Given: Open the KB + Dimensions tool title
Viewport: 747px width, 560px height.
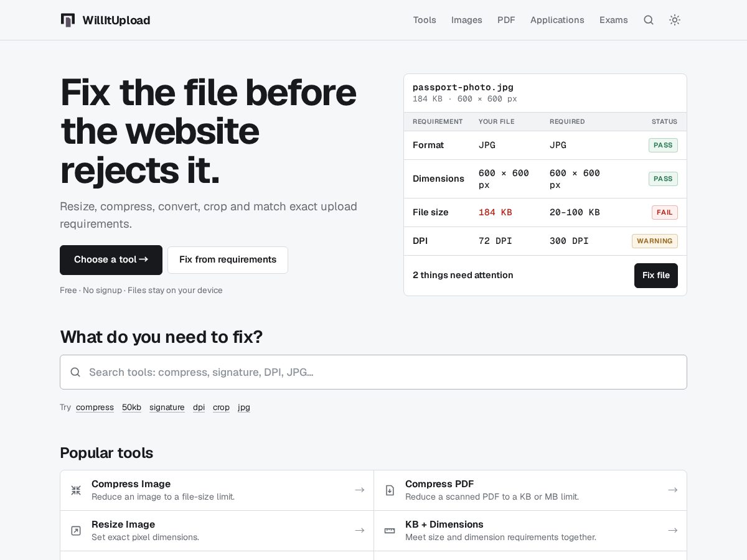Looking at the screenshot, I should (444, 525).
